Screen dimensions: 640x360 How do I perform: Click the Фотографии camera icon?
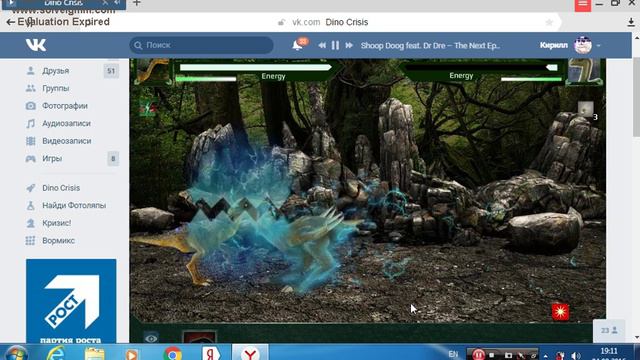[31, 106]
